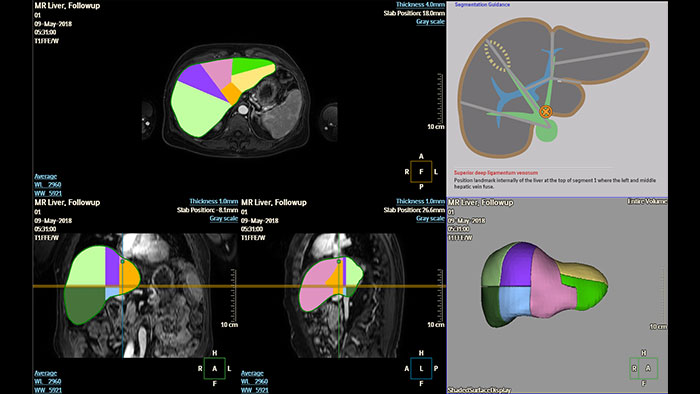
Task: Open the Gray scale option in coronal view
Action: point(224,218)
